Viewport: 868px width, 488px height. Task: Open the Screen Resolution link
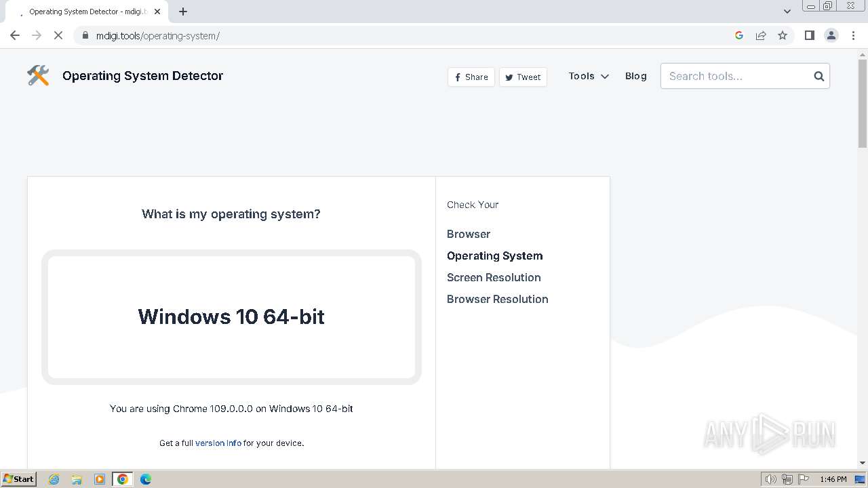click(x=494, y=277)
